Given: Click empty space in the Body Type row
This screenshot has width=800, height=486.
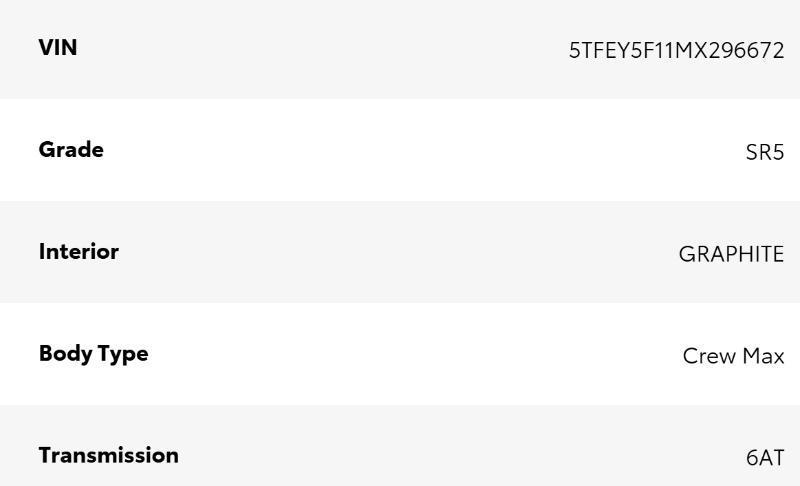Looking at the screenshot, I should tap(400, 355).
